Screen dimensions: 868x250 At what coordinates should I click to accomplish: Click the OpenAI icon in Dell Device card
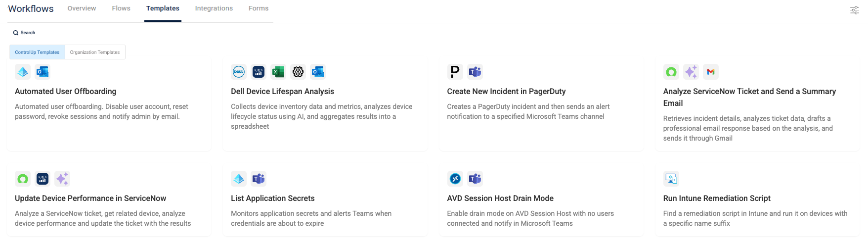298,72
